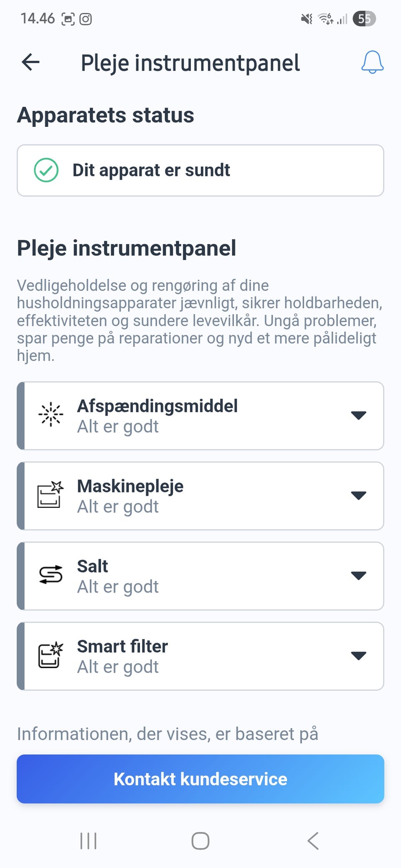The height and width of the screenshot is (868, 401).
Task: Tap the 'Dit apparat er sundt' card
Action: (x=200, y=170)
